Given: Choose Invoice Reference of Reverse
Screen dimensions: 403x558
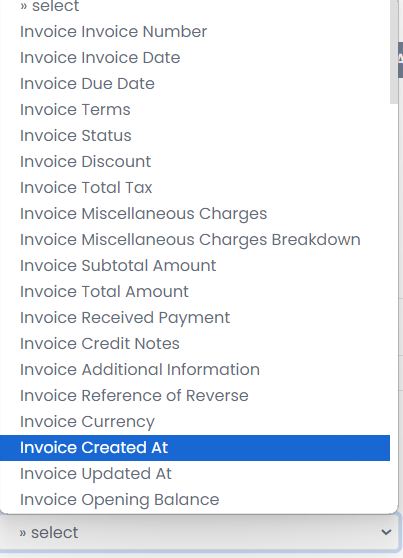Looking at the screenshot, I should pos(195,395).
